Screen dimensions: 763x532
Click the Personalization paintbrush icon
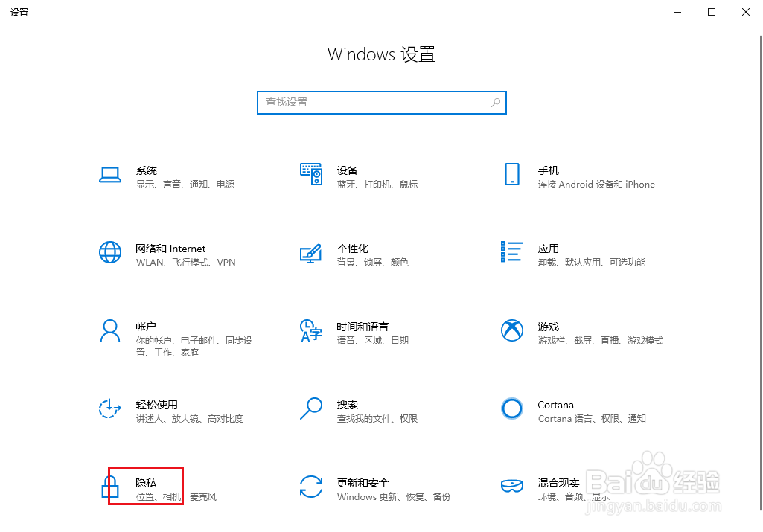(x=311, y=254)
